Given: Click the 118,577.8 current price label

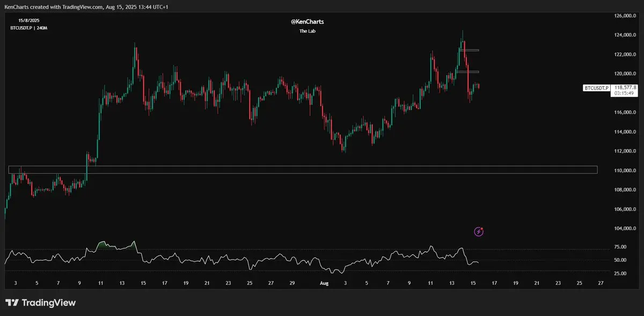Looking at the screenshot, I should [x=625, y=87].
